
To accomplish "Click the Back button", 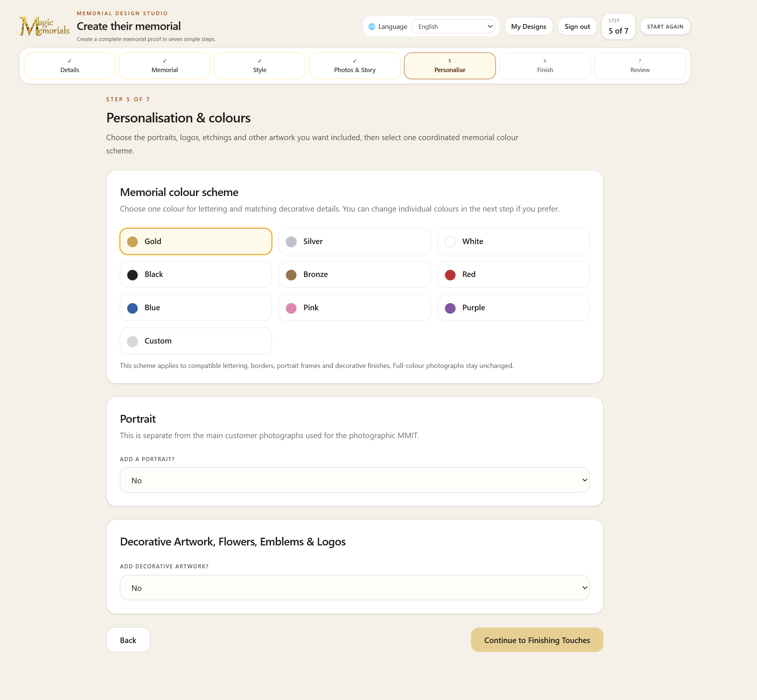I will (x=128, y=640).
